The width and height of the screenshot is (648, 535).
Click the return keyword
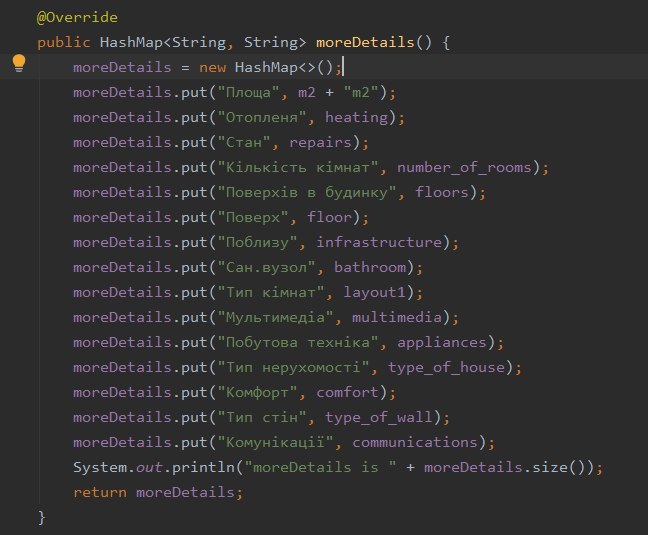point(100,492)
